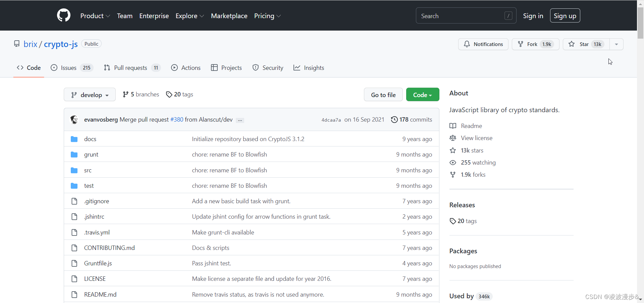This screenshot has height=303, width=644.
Task: View the 5 branches list
Action: coord(141,94)
